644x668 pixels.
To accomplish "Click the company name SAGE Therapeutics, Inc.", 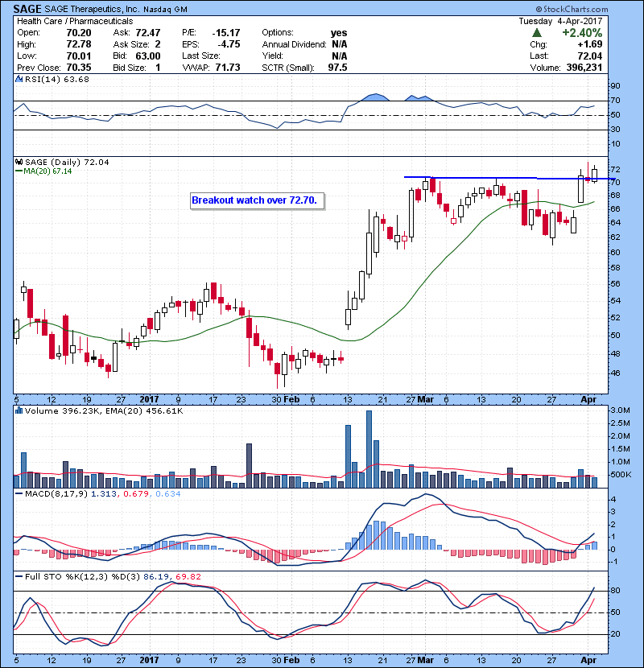I will [92, 10].
